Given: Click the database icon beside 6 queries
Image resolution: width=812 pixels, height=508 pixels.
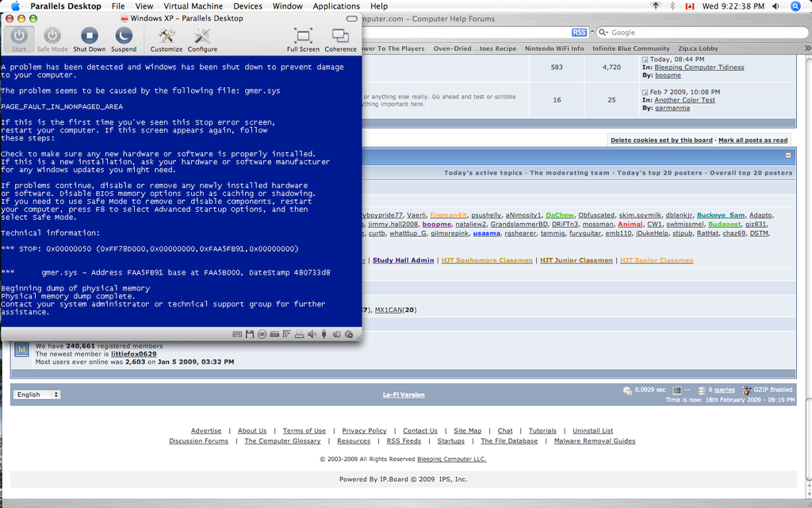Looking at the screenshot, I should [702, 390].
